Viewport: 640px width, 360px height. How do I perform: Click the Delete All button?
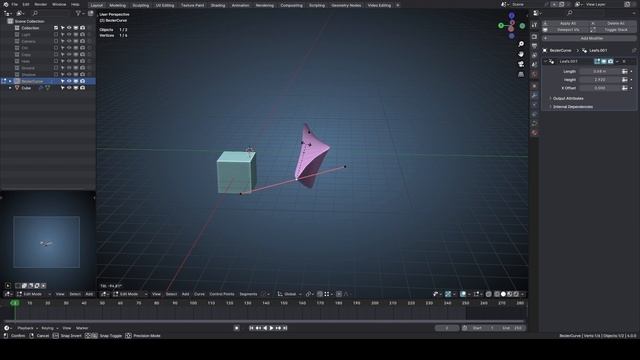pos(613,23)
